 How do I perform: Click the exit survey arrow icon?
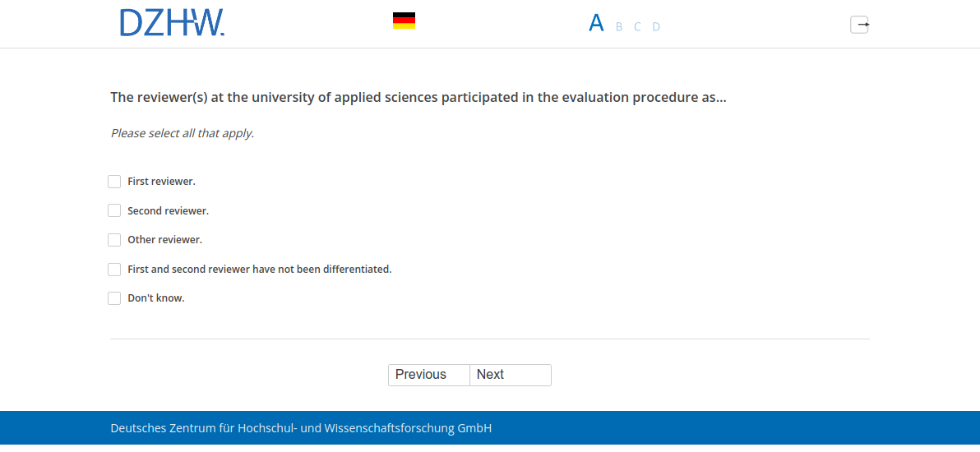(x=859, y=25)
